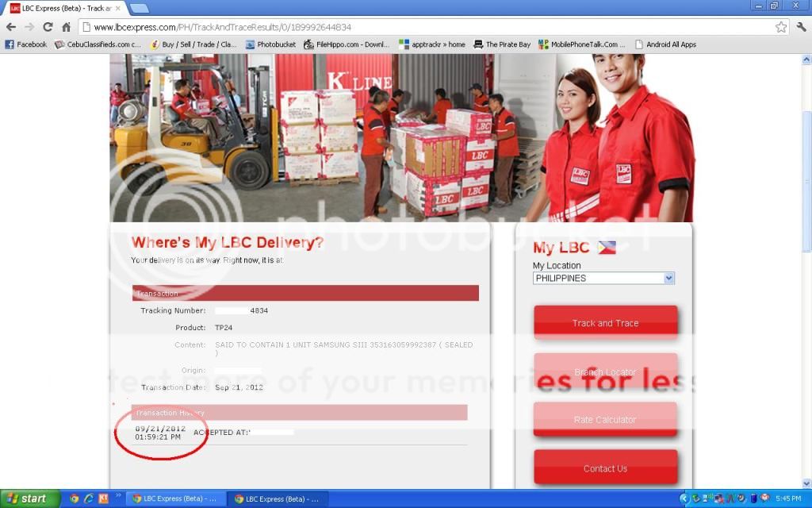Open the Android All Apps bookmark
This screenshot has height=508, width=812.
pyautogui.click(x=665, y=44)
